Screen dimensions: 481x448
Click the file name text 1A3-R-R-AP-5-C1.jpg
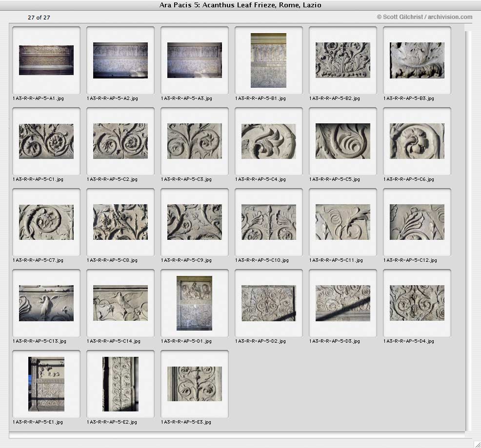pyautogui.click(x=38, y=179)
